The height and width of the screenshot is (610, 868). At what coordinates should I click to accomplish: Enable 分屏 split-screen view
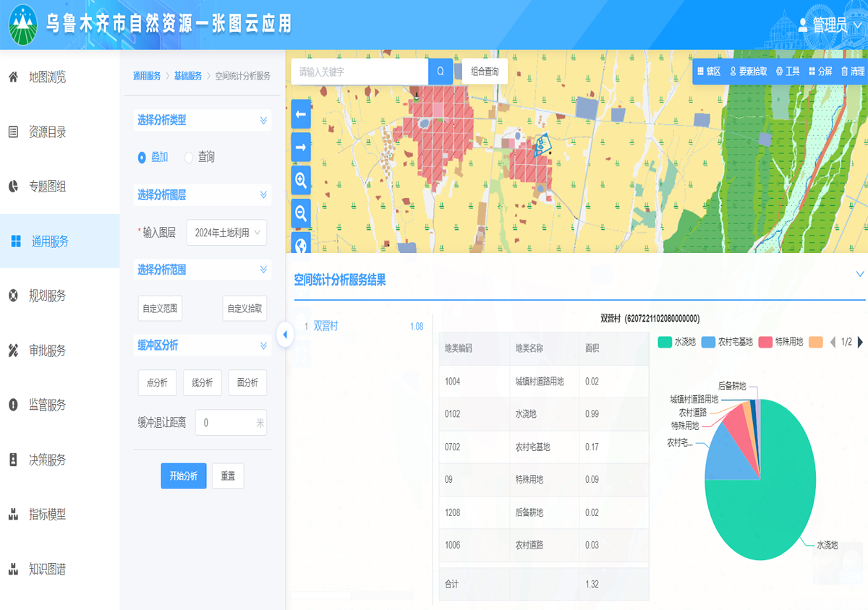point(820,72)
